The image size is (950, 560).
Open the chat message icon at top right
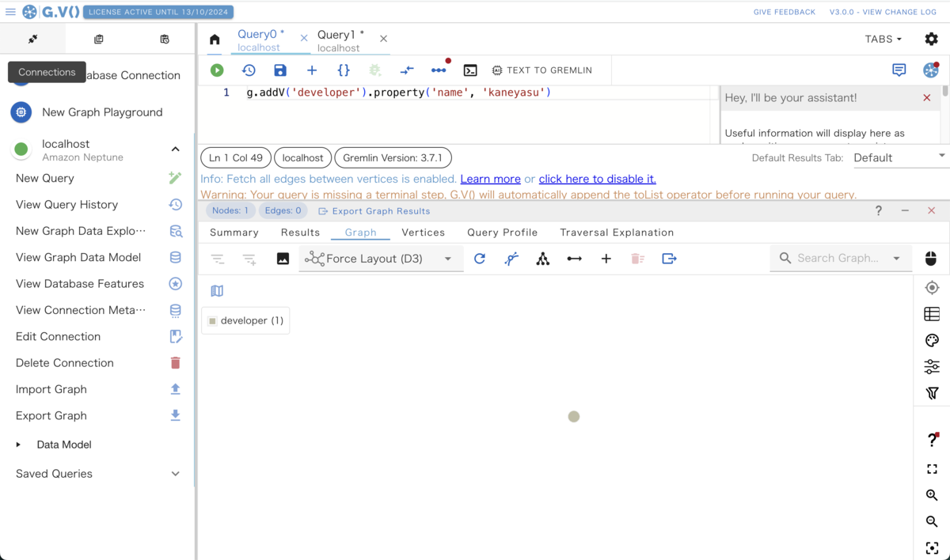point(899,70)
